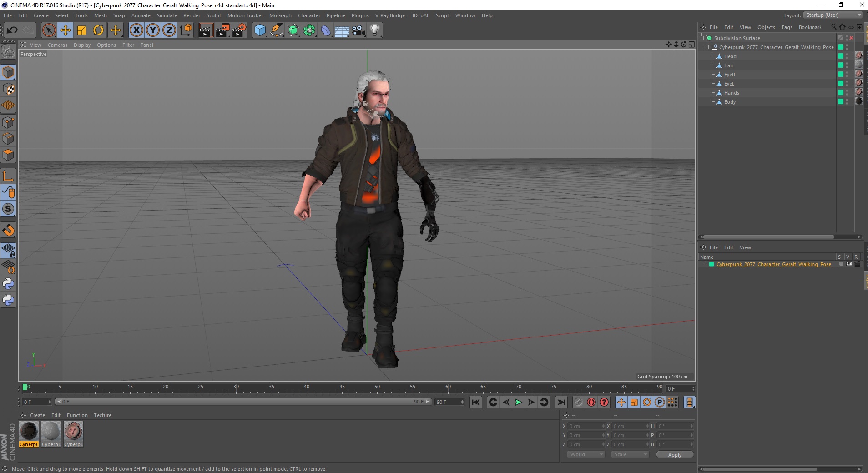
Task: Add a Floor environment object
Action: click(x=342, y=30)
